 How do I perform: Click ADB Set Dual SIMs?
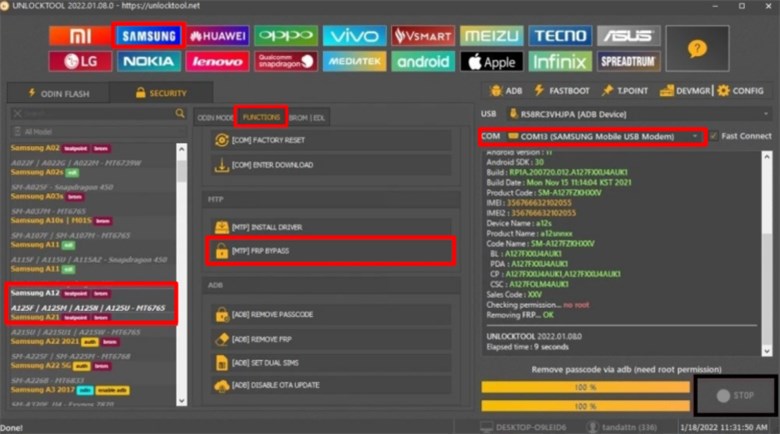(332, 363)
